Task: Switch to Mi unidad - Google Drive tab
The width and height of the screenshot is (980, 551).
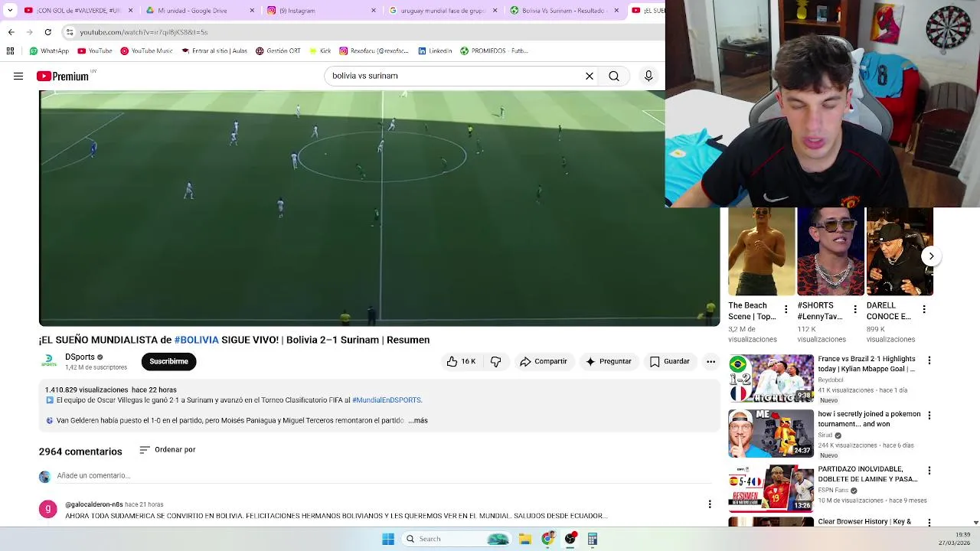Action: (x=199, y=10)
